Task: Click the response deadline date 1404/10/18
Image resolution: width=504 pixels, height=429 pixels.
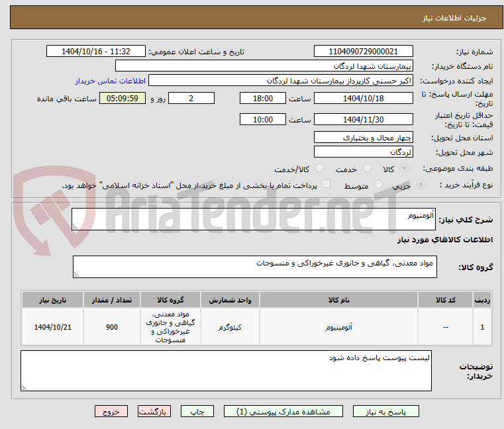Action: 363,99
